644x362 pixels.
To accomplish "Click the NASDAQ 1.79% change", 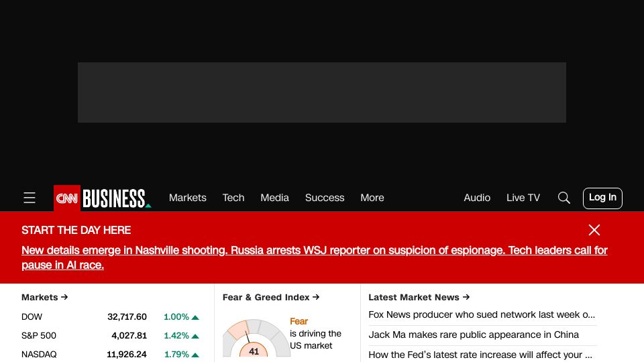I will tap(181, 354).
